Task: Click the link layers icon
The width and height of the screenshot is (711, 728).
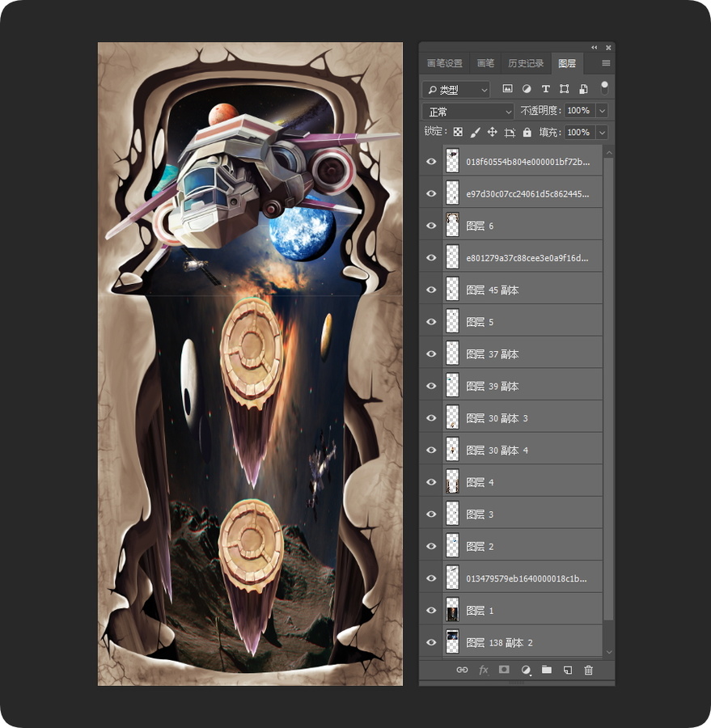Action: [x=462, y=670]
